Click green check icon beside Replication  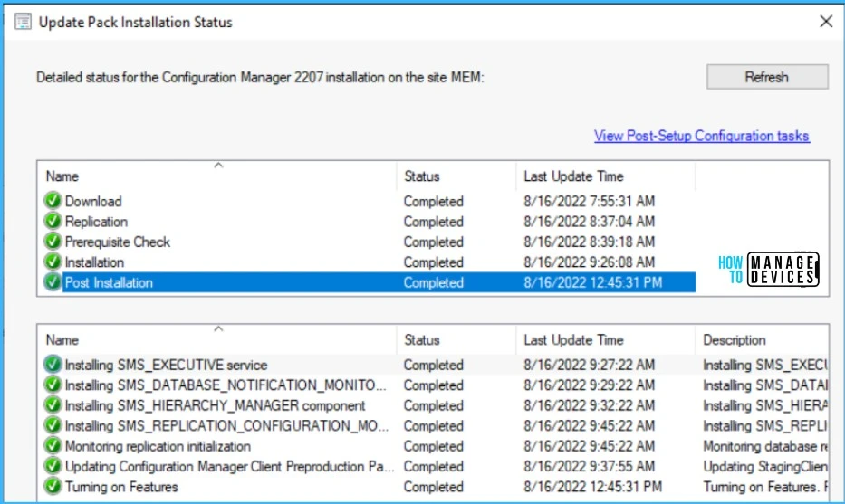[x=53, y=222]
